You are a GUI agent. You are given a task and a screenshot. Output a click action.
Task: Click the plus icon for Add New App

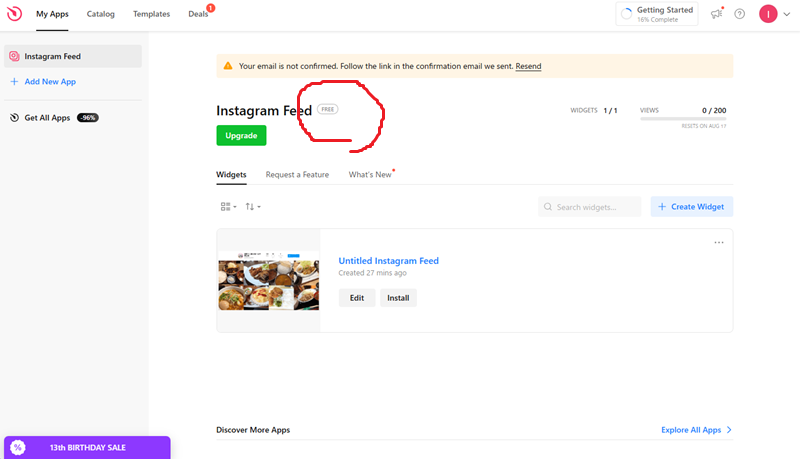pyautogui.click(x=14, y=82)
